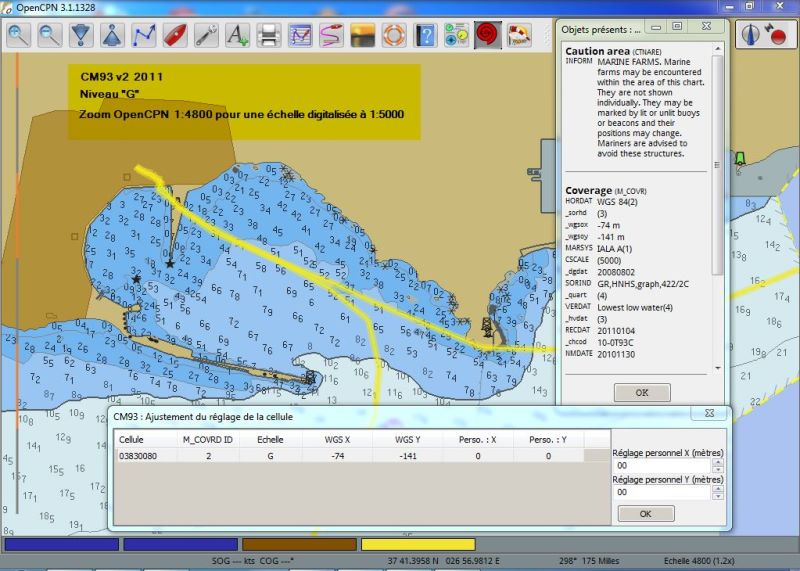Click the 298° 175 Milles status readout

[x=589, y=561]
